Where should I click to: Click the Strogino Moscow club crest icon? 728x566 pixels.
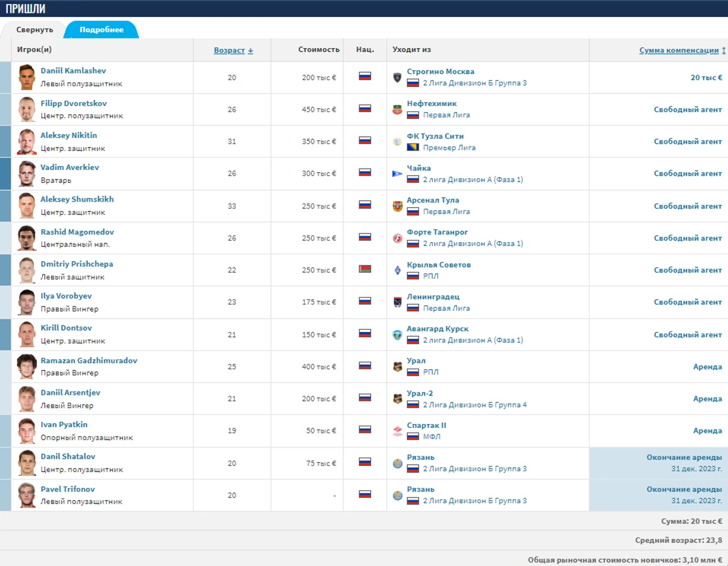tap(397, 77)
